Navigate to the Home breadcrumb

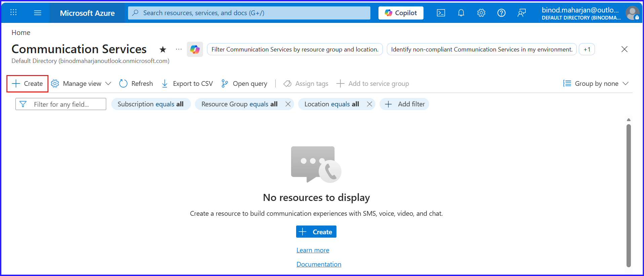coord(21,33)
